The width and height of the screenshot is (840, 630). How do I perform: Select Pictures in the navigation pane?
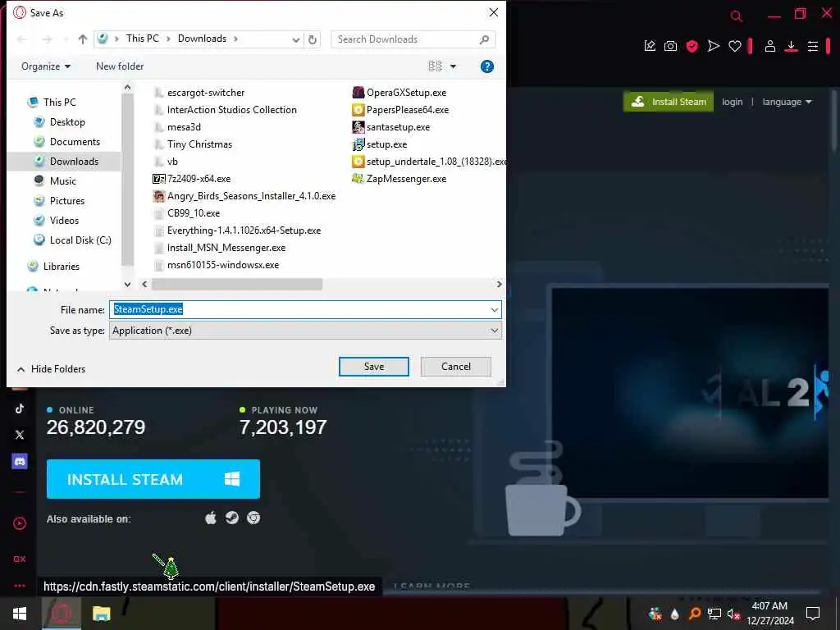[x=67, y=201]
